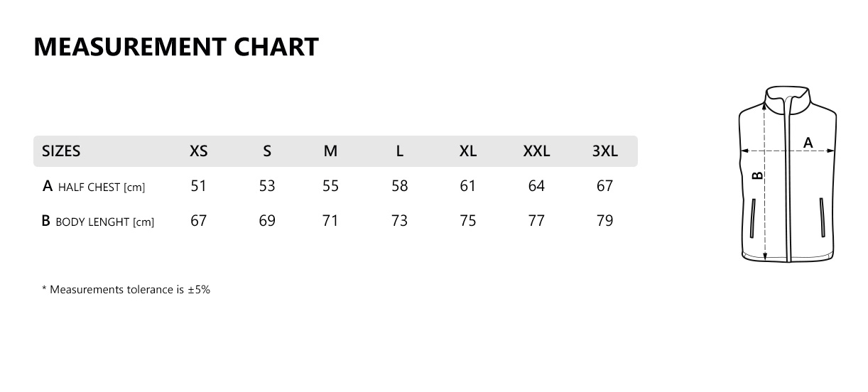Click the vest illustration
Viewport: 868px width, 392px height.
(787, 174)
